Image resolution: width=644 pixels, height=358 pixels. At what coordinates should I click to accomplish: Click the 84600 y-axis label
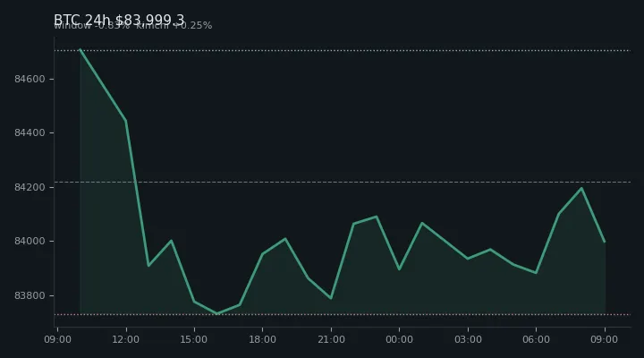coord(30,79)
